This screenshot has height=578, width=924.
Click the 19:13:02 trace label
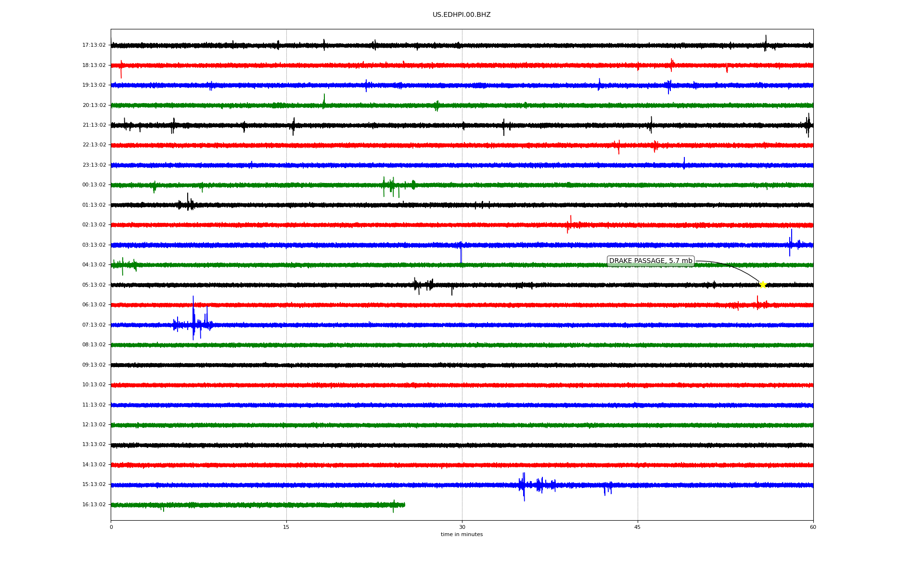(94, 85)
